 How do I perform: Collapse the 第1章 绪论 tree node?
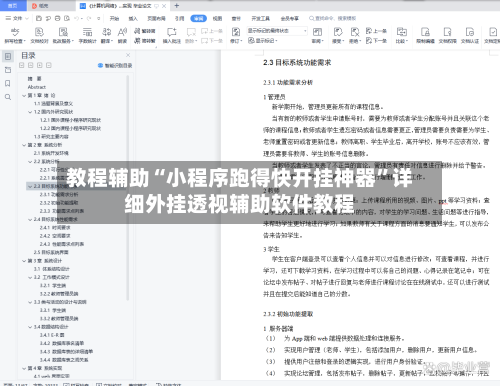tap(24, 95)
